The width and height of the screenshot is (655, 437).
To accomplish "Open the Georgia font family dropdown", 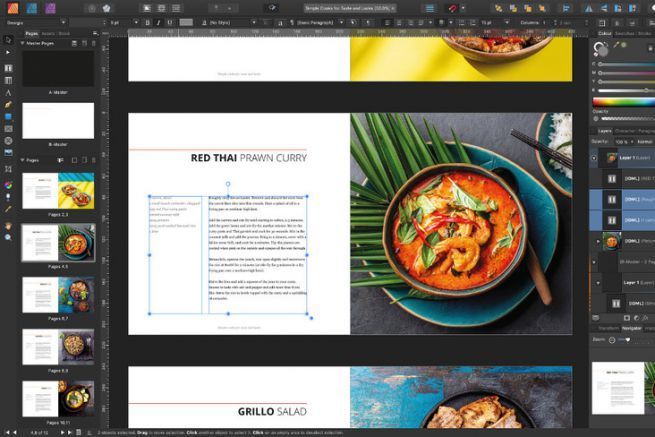I will (x=36, y=23).
